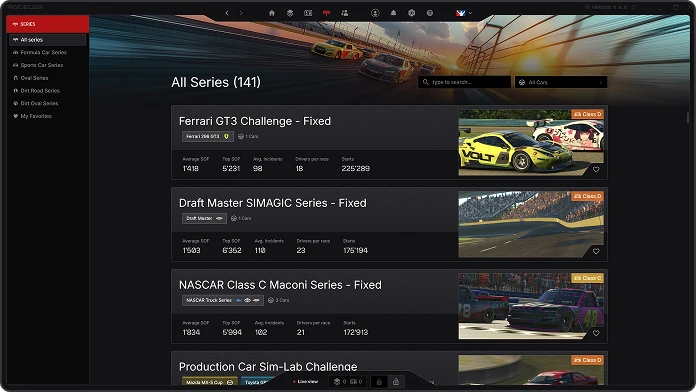This screenshot has width=696, height=392.
Task: Click the Class D badge on the Production Car card
Action: click(587, 360)
